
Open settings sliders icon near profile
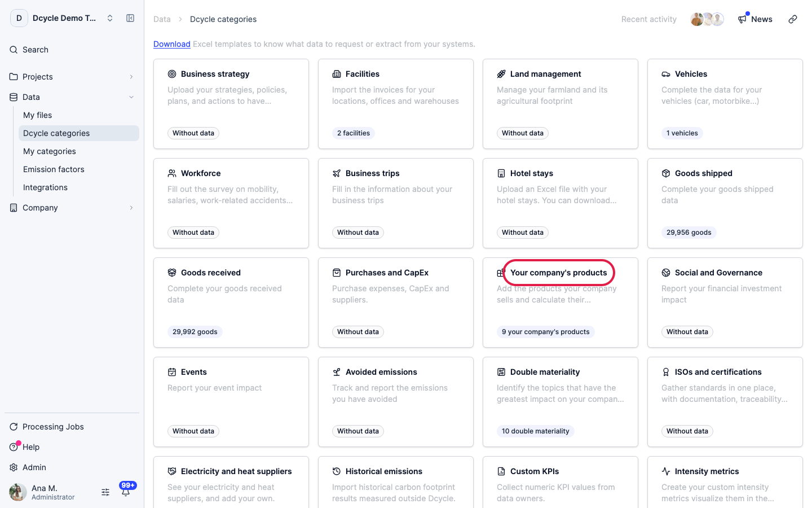(x=105, y=492)
